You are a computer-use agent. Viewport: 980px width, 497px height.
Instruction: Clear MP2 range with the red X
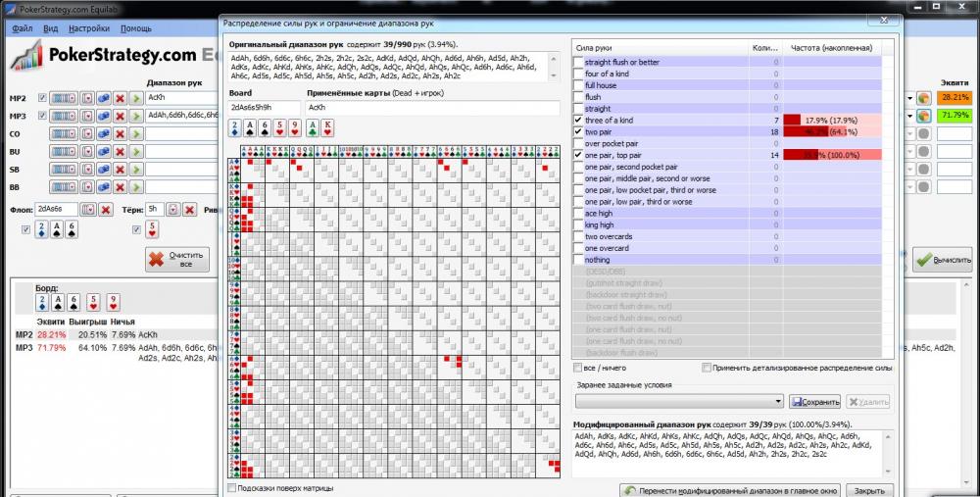point(120,98)
